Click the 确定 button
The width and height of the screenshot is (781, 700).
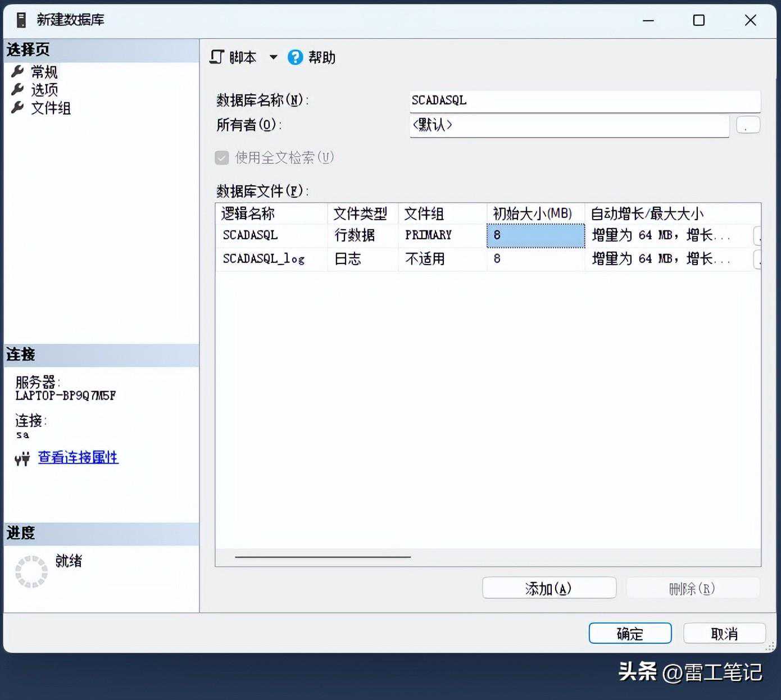click(x=630, y=634)
